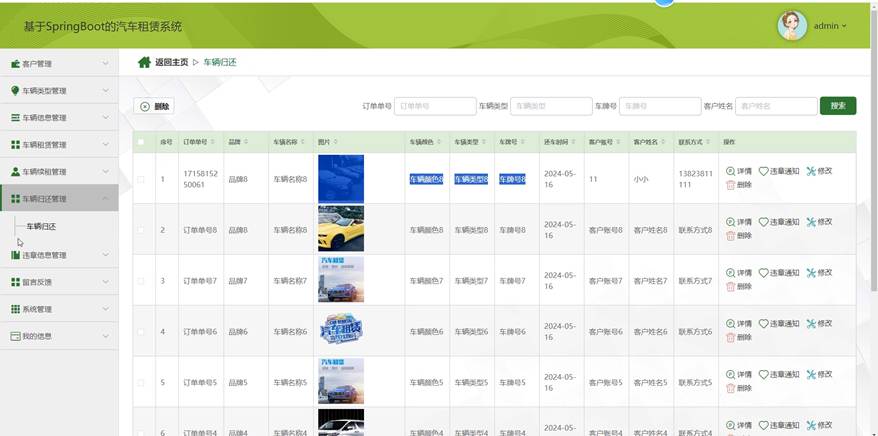Check the checkbox for row 1
The image size is (878, 436).
[x=141, y=179]
